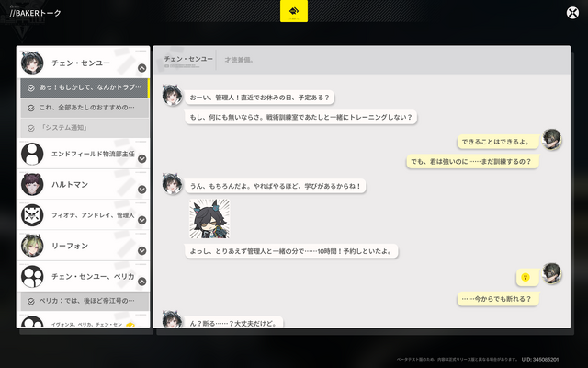Screen dimensions: 588x368
Task: Click checkmark icon beside ペリカ：では
Action: 31,302
